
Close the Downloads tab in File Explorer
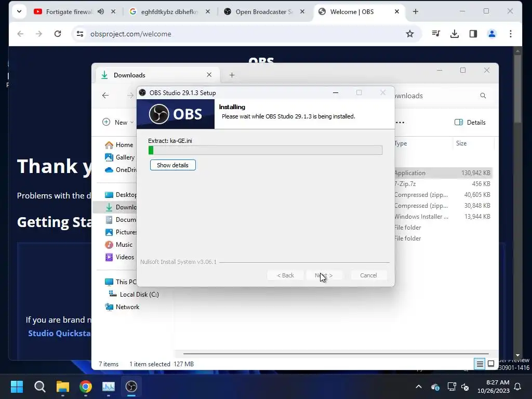tap(209, 75)
